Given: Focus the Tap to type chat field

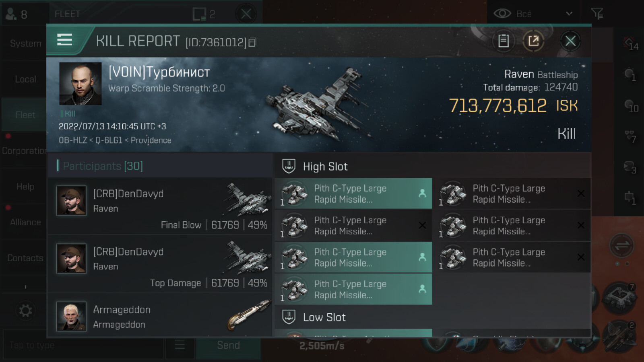Looking at the screenshot, I should (83, 345).
